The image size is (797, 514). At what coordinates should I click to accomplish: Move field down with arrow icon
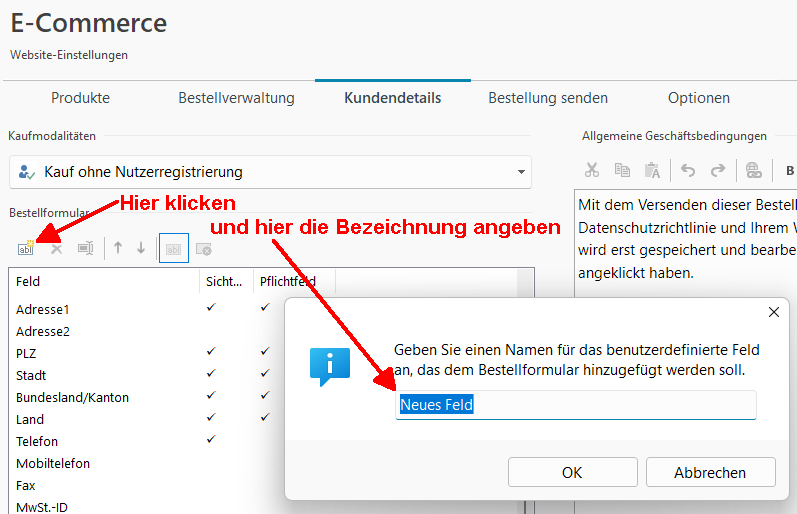tap(141, 248)
